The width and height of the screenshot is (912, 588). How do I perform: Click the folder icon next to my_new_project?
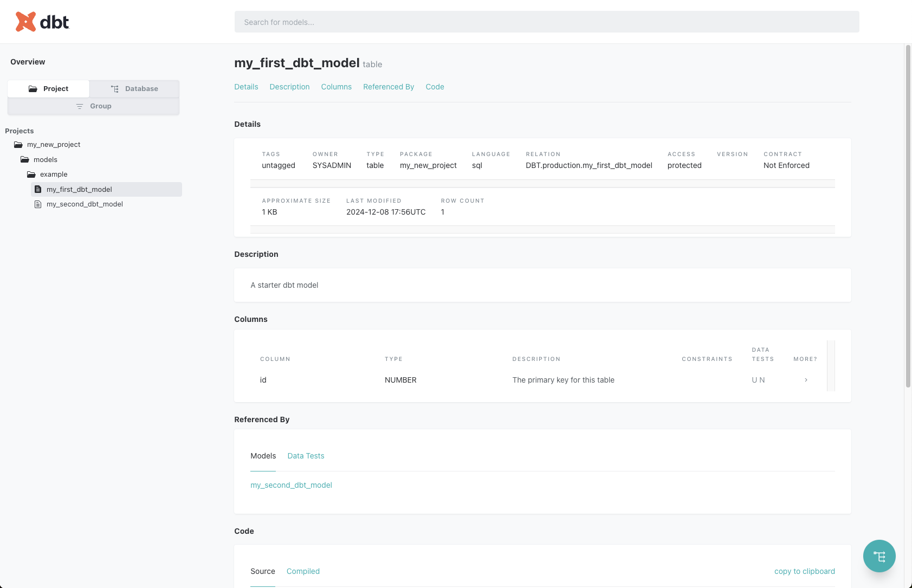point(18,145)
